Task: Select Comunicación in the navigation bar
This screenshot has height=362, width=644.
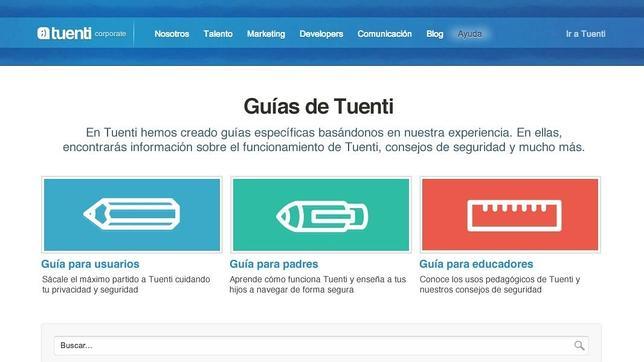Action: click(384, 34)
